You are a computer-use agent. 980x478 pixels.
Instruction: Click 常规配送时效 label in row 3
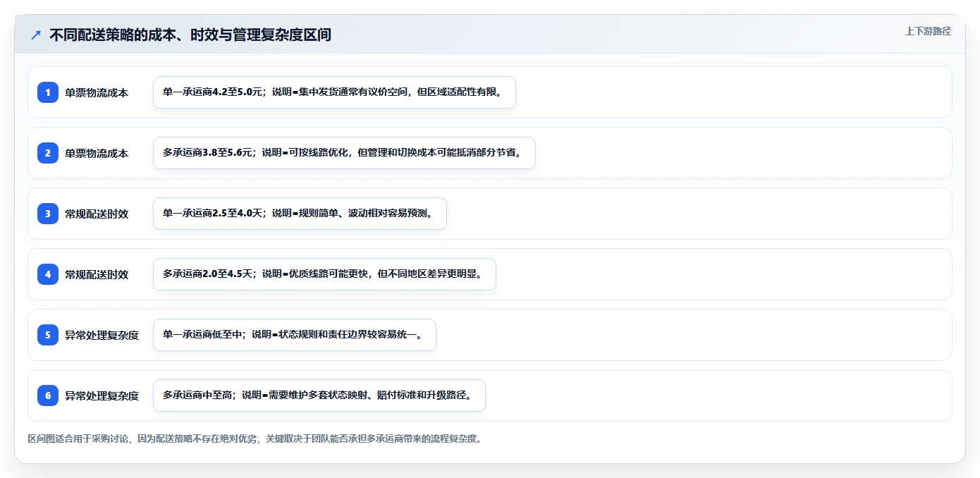97,214
